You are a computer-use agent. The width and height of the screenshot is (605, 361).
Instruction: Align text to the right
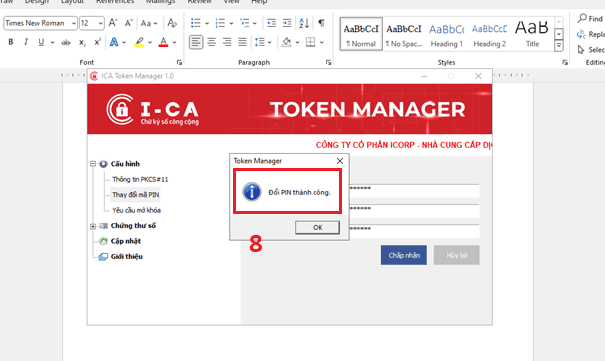[227, 42]
